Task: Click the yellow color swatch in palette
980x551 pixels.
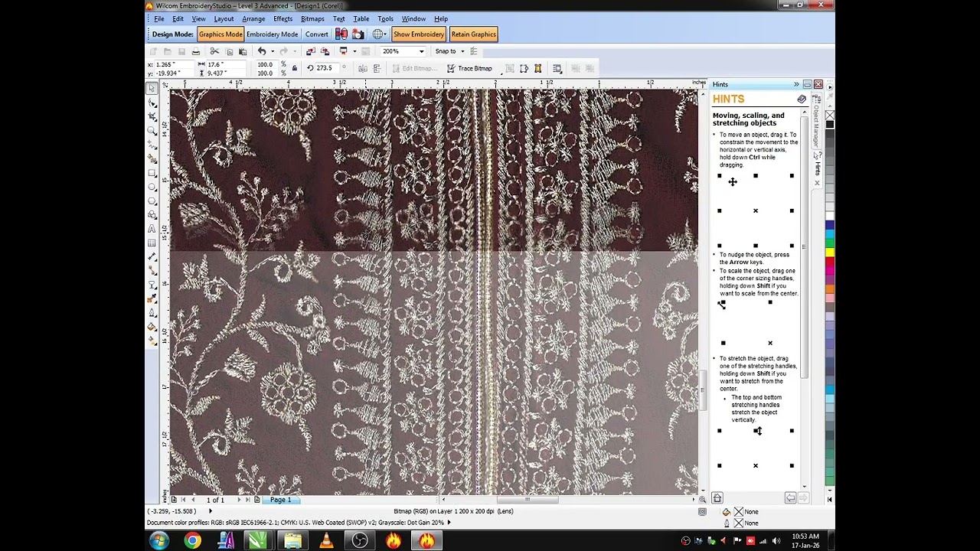Action: pyautogui.click(x=830, y=252)
